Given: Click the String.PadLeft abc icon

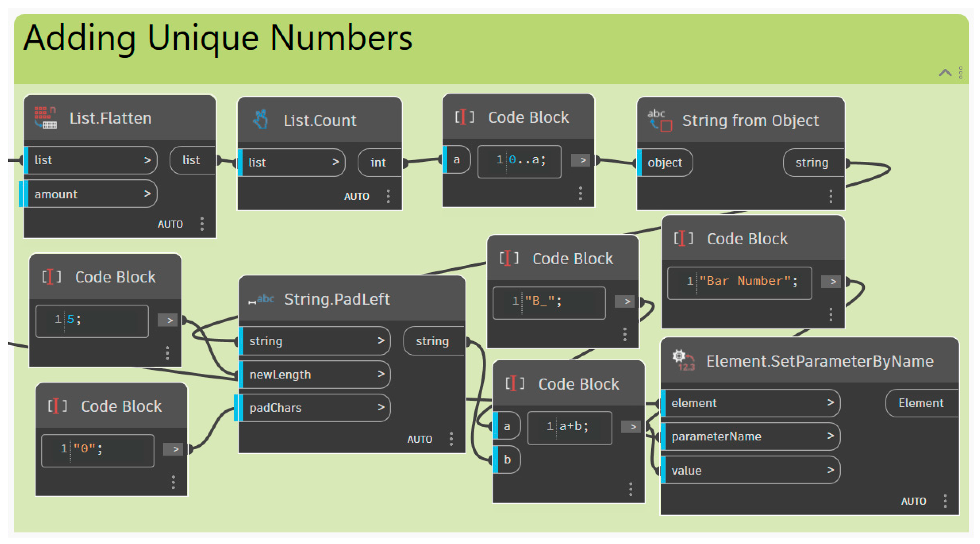Looking at the screenshot, I should point(262,299).
